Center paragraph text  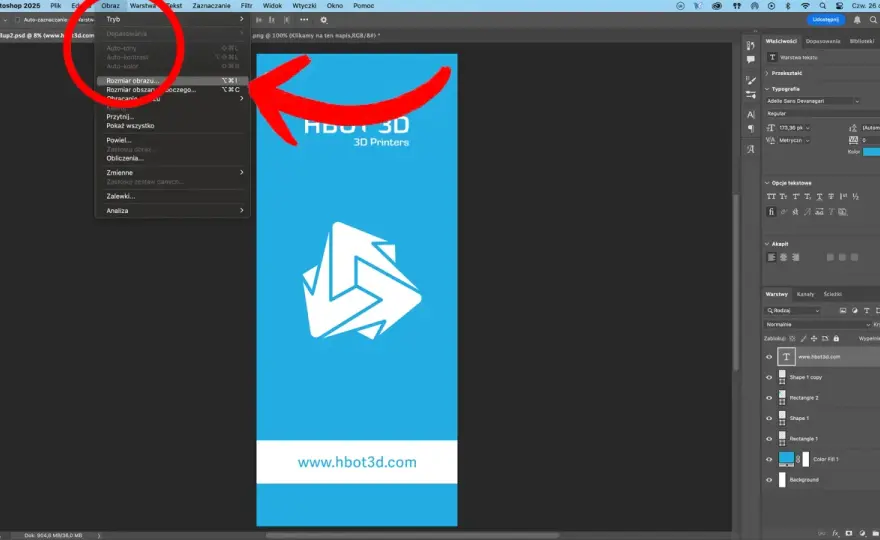(x=783, y=257)
